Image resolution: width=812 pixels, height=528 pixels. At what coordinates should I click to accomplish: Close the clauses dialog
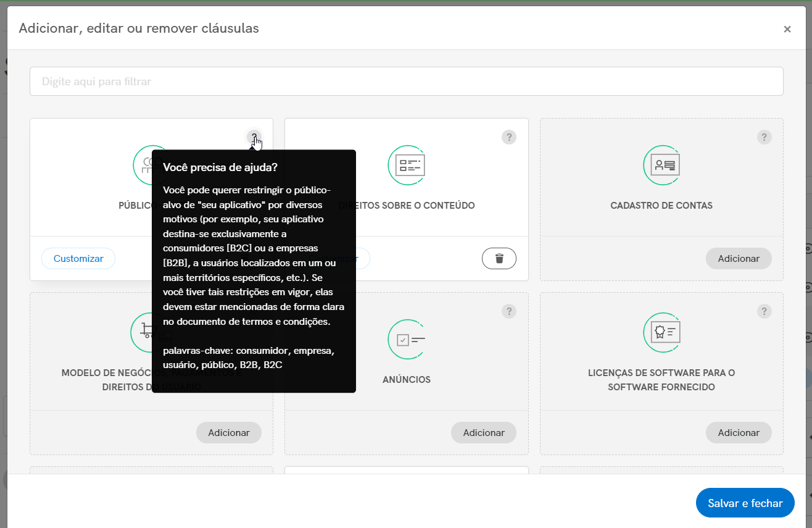point(787,28)
